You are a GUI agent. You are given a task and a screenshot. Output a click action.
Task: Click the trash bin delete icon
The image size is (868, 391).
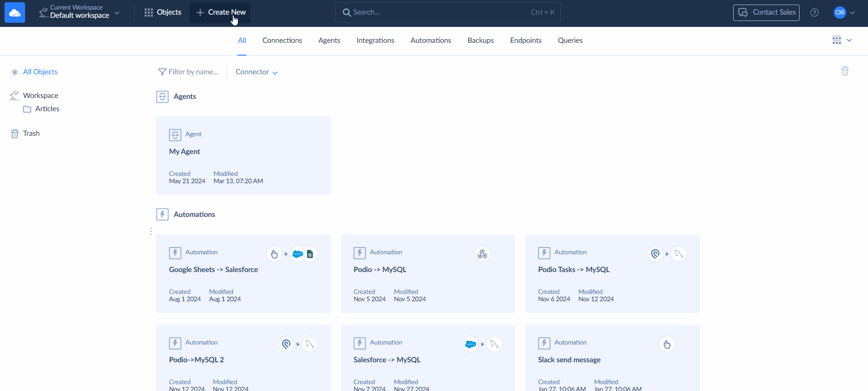845,71
